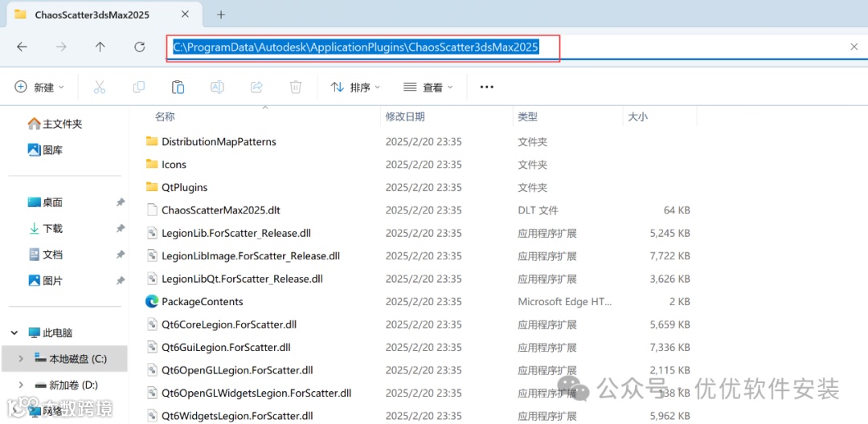The width and height of the screenshot is (868, 424).
Task: Click the blank file icon of ChaosScatterMax2025.dlt
Action: [x=152, y=210]
